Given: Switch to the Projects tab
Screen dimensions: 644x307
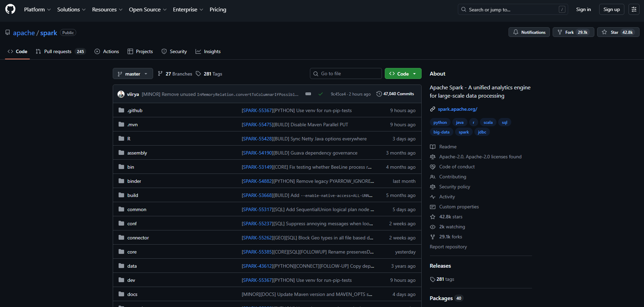Looking at the screenshot, I should [140, 51].
